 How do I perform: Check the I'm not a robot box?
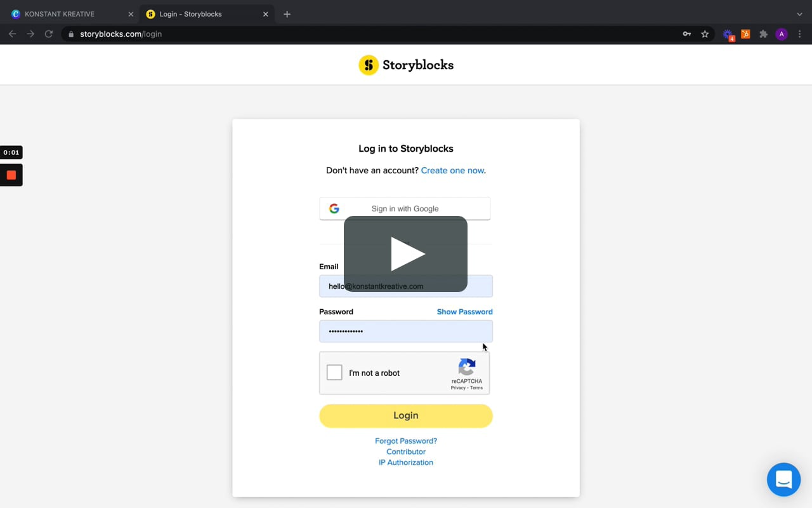[334, 373]
